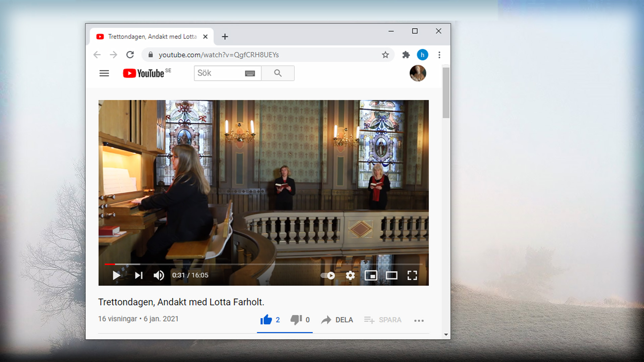Bookmark page with star icon
The image size is (644, 362).
(x=385, y=55)
